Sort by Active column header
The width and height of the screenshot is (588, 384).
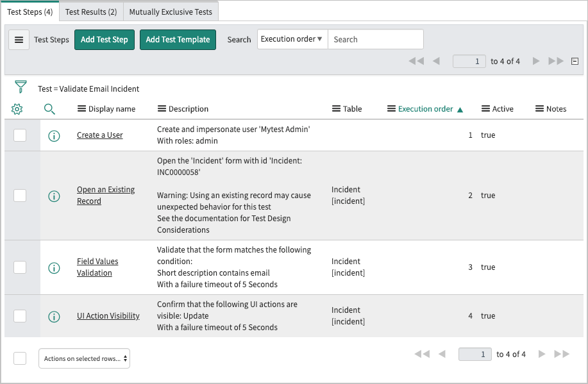pos(503,109)
